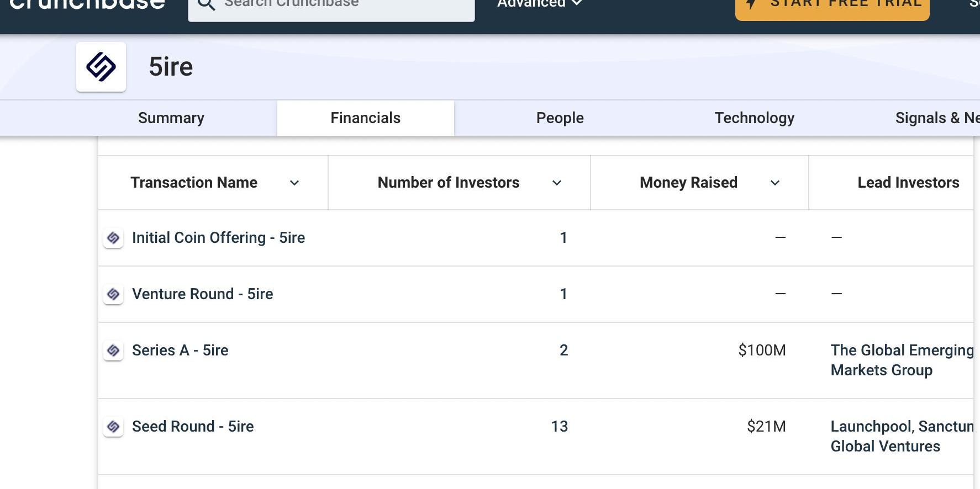Open Series A - 5ire link
This screenshot has height=489, width=980.
point(180,350)
